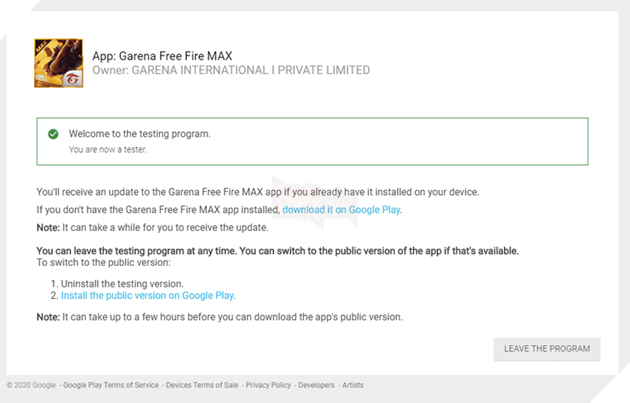The image size is (630, 403).
Task: Click the Garena Free Fire MAX app icon
Action: [x=59, y=63]
